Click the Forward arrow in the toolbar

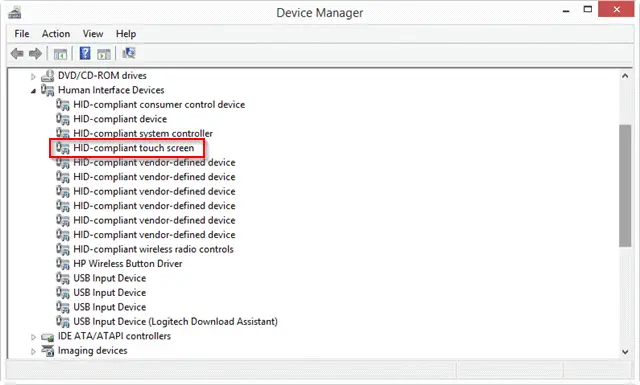click(36, 53)
